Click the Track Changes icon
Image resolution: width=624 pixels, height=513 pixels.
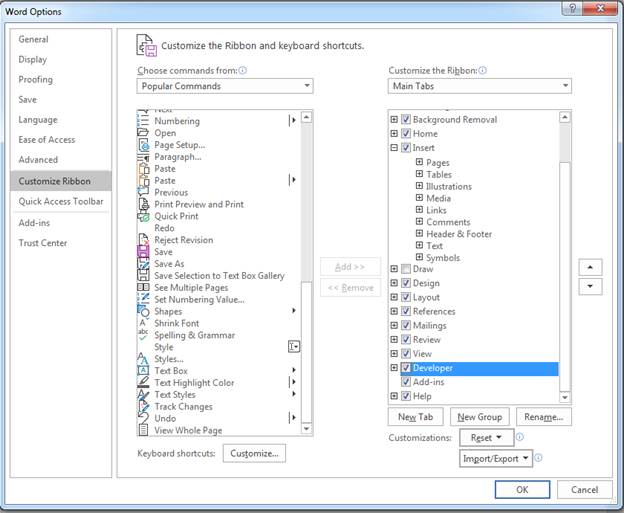click(x=143, y=406)
